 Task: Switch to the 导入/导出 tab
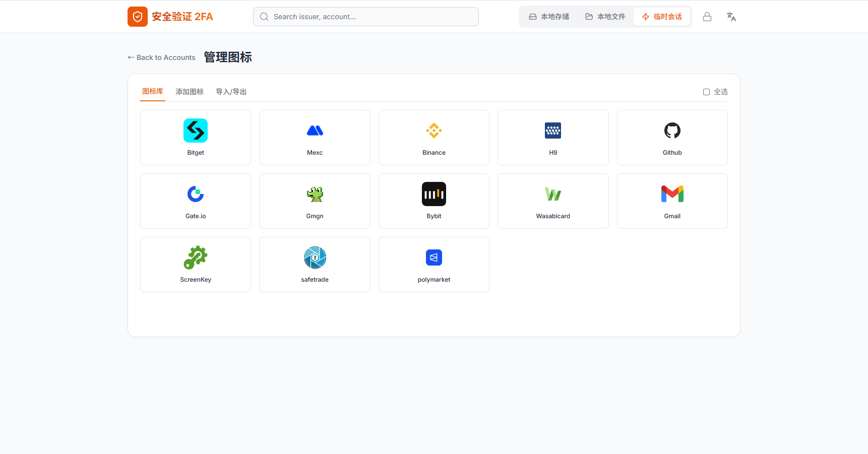click(x=231, y=91)
